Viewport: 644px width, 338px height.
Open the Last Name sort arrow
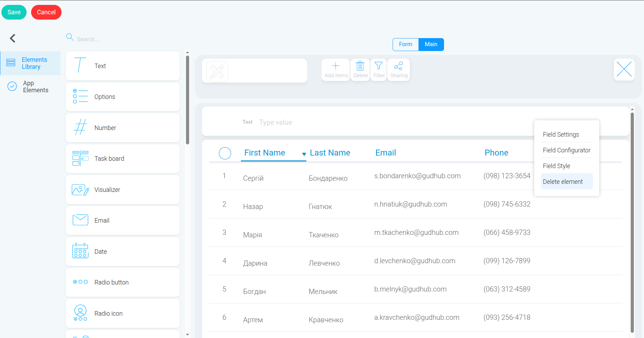click(x=304, y=154)
